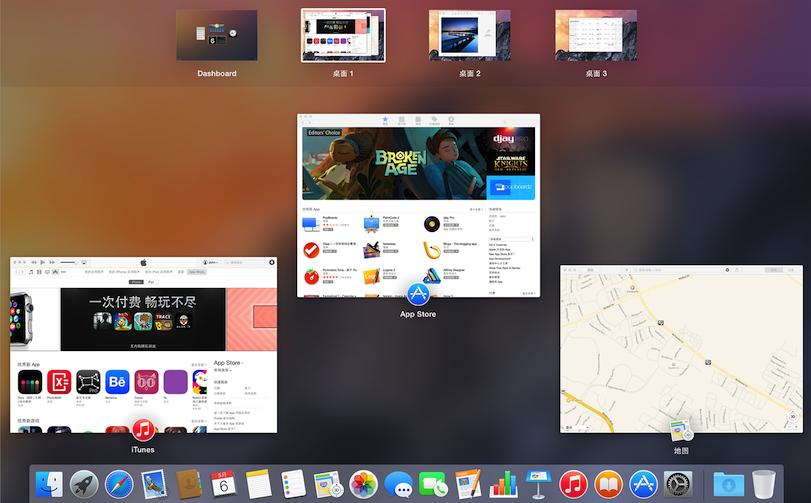
Task: Open 一次付费 畅玩不尽 banner in iTunes
Action: [143, 319]
